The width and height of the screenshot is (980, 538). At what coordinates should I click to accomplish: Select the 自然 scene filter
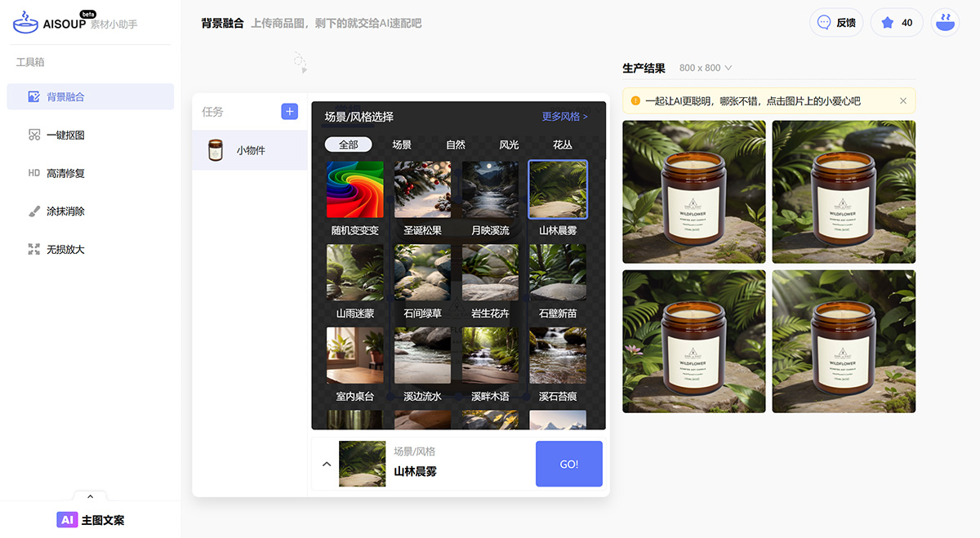456,145
